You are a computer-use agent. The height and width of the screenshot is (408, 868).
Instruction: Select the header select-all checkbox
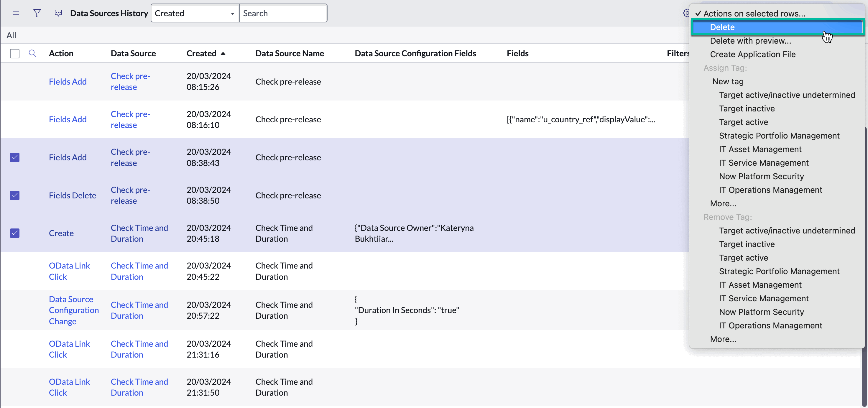pyautogui.click(x=15, y=53)
